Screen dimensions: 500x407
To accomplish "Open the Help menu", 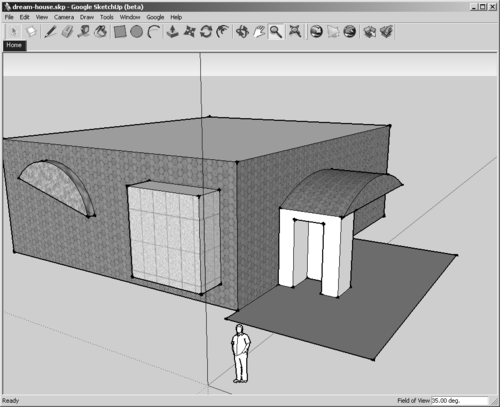I will [x=176, y=17].
